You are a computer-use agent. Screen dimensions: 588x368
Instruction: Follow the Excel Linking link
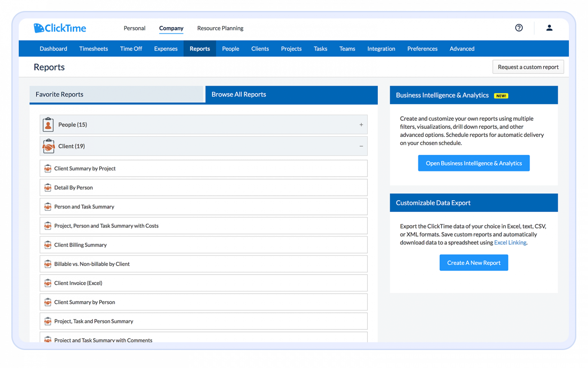pyautogui.click(x=510, y=242)
